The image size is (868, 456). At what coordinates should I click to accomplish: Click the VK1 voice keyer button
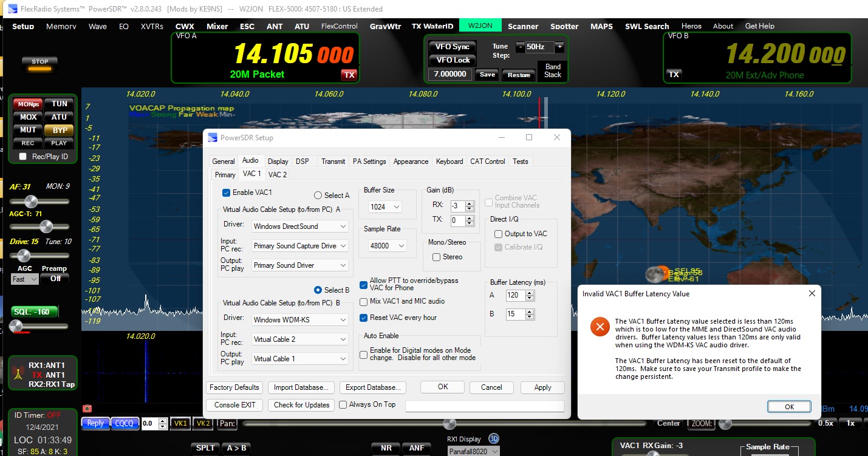(x=181, y=423)
